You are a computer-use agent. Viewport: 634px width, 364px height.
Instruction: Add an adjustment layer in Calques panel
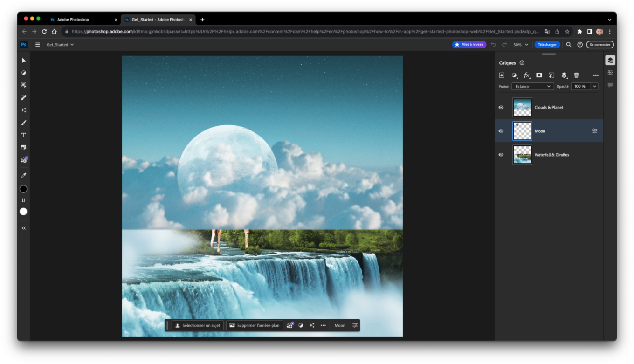click(514, 75)
